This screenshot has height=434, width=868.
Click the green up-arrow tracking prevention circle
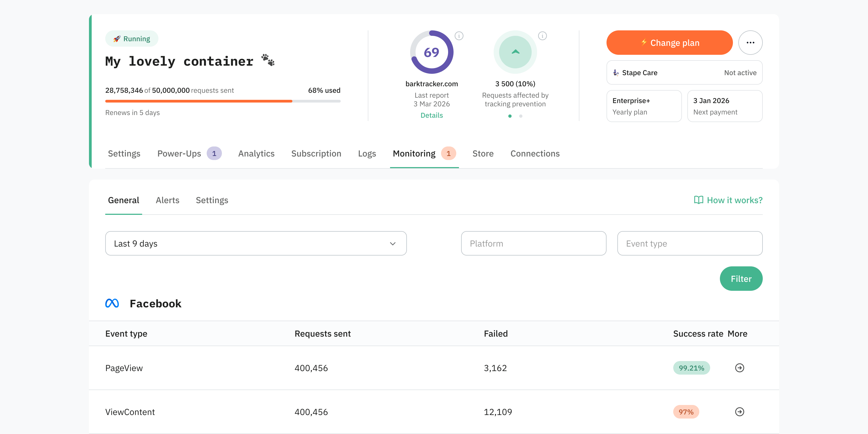coord(515,52)
